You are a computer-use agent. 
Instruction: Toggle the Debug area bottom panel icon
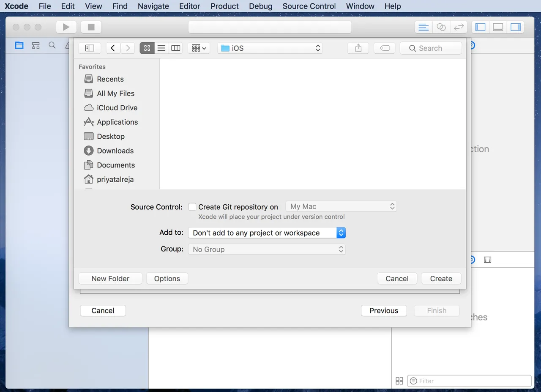[x=498, y=27]
